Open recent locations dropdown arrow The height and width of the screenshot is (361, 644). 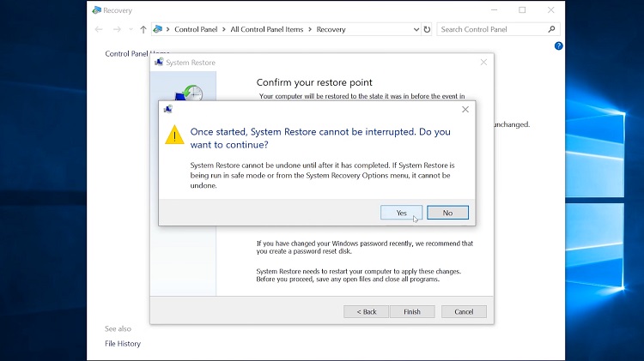[131, 29]
